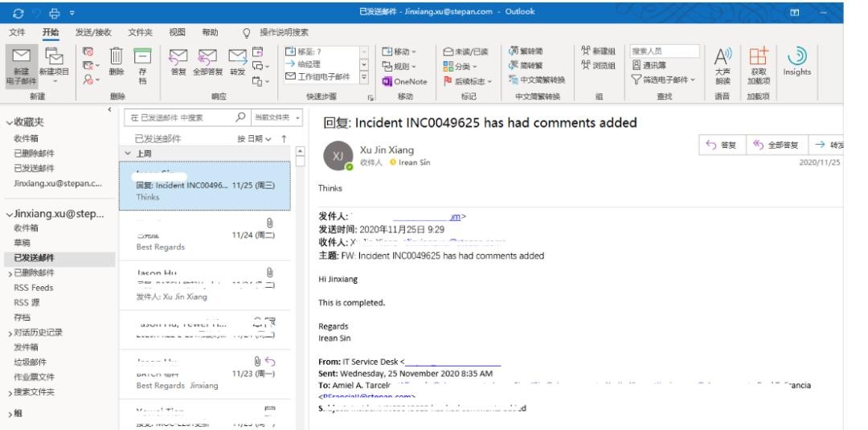
Task: Click the printer icon in title bar
Action: [x=55, y=13]
